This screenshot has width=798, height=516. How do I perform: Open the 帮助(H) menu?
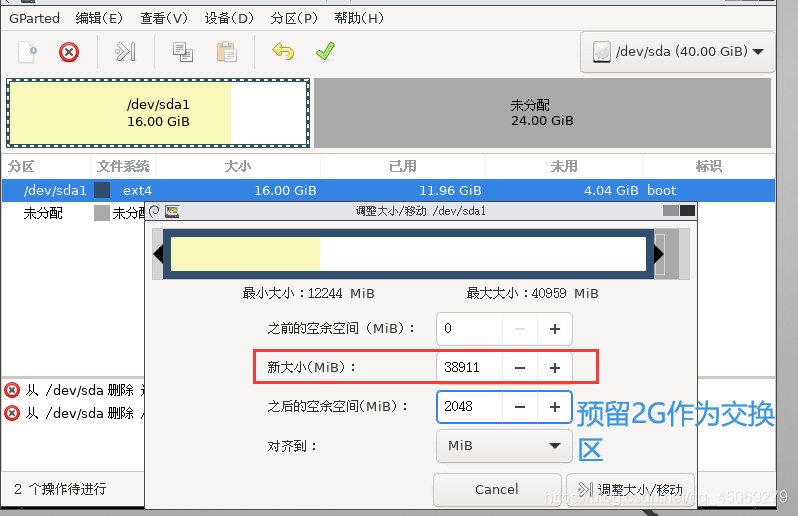click(x=359, y=18)
